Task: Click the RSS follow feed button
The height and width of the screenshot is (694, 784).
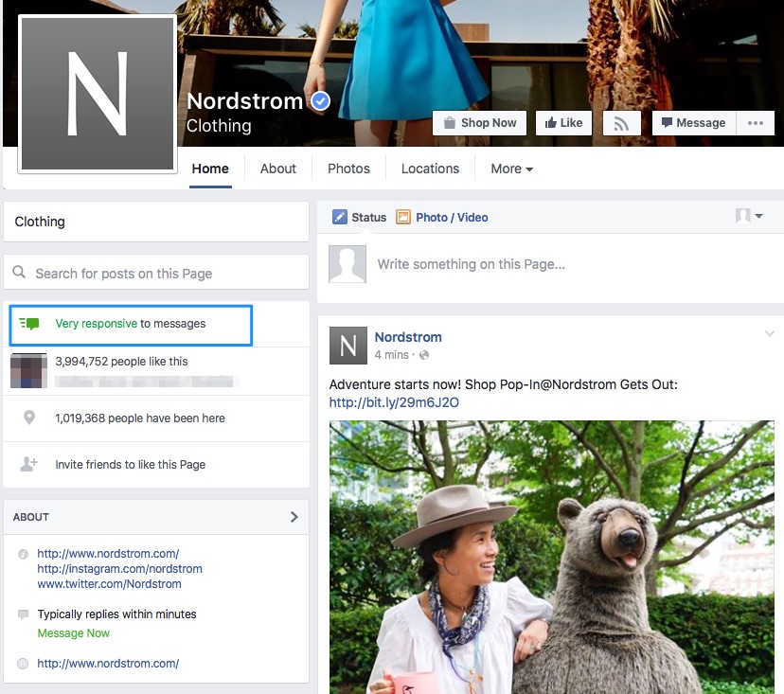Action: pyautogui.click(x=621, y=123)
